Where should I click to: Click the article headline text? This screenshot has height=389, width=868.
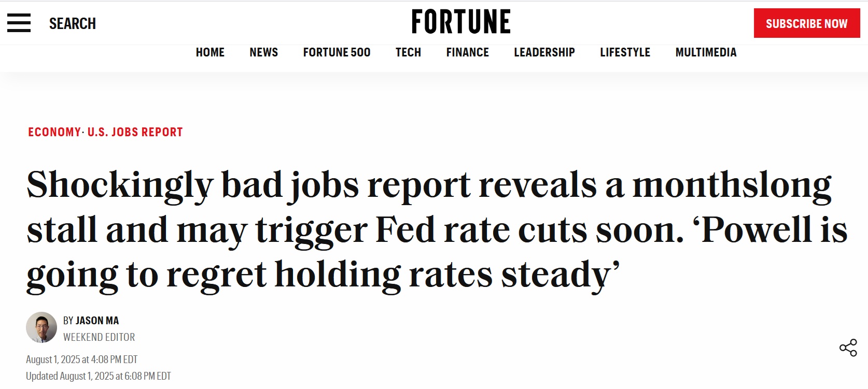(x=437, y=230)
